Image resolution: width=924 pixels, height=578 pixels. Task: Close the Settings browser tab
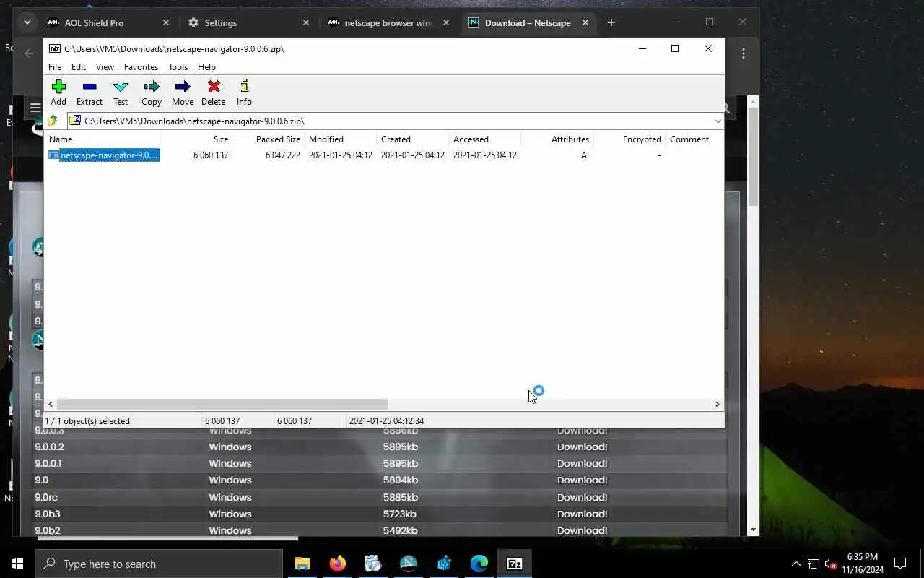coord(305,23)
